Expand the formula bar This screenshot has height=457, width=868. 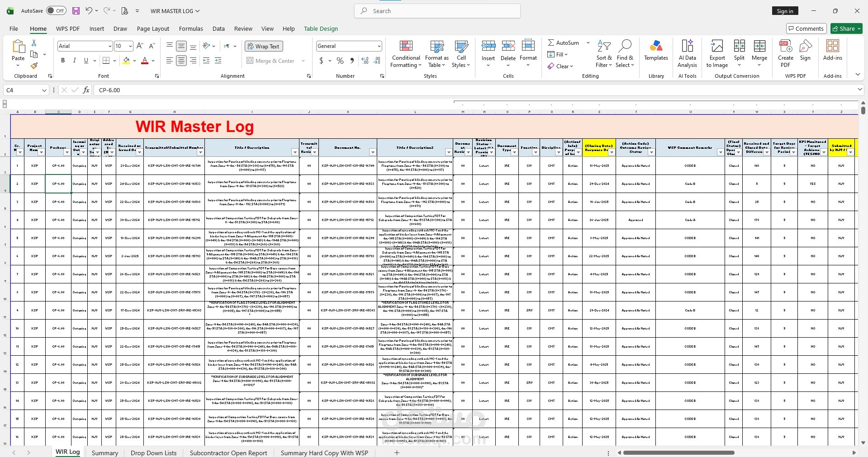(860, 90)
